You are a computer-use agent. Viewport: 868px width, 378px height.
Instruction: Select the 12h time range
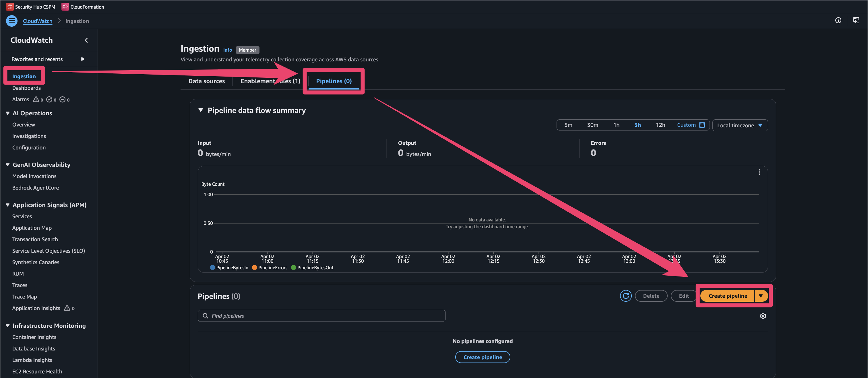(660, 125)
